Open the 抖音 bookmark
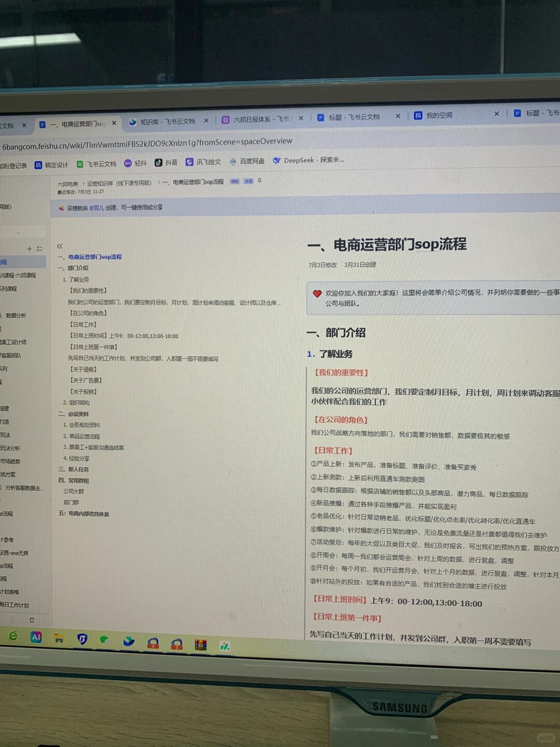 [166, 162]
